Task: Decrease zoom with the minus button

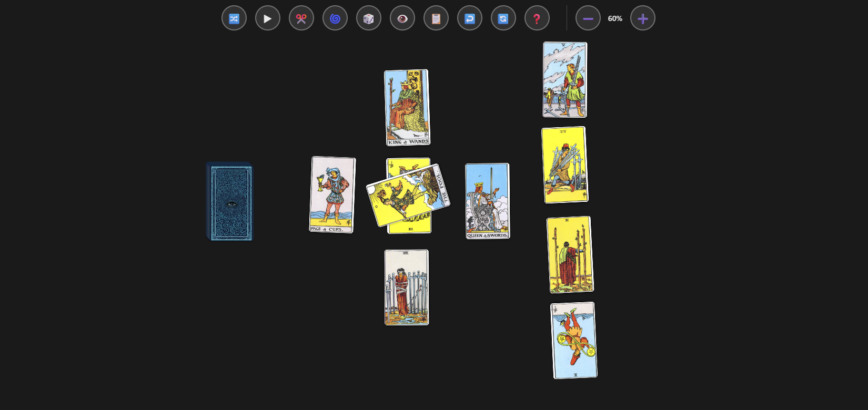Action: point(588,18)
